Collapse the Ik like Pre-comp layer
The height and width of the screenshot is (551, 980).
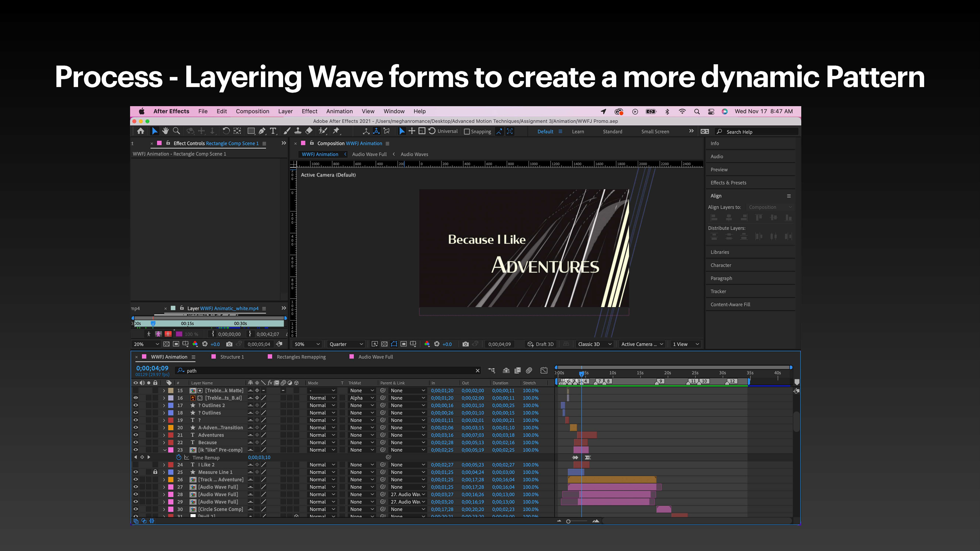click(165, 450)
